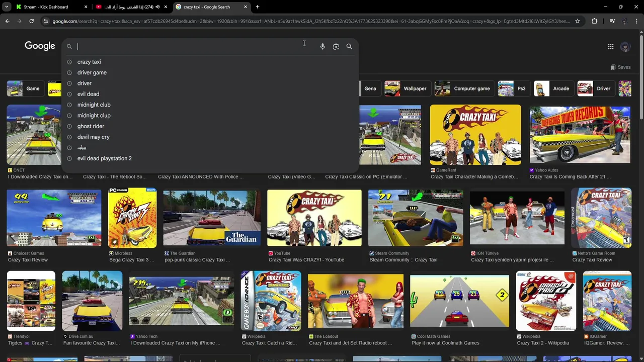644x362 pixels.
Task: Open 'Play it now at Coolmath Games' link
Action: (x=445, y=343)
